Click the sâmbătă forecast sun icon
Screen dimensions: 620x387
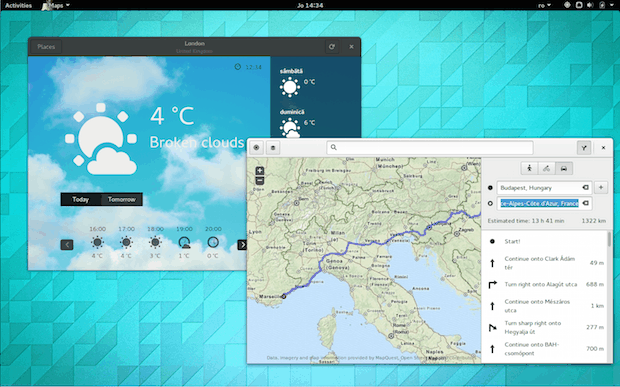pyautogui.click(x=290, y=87)
